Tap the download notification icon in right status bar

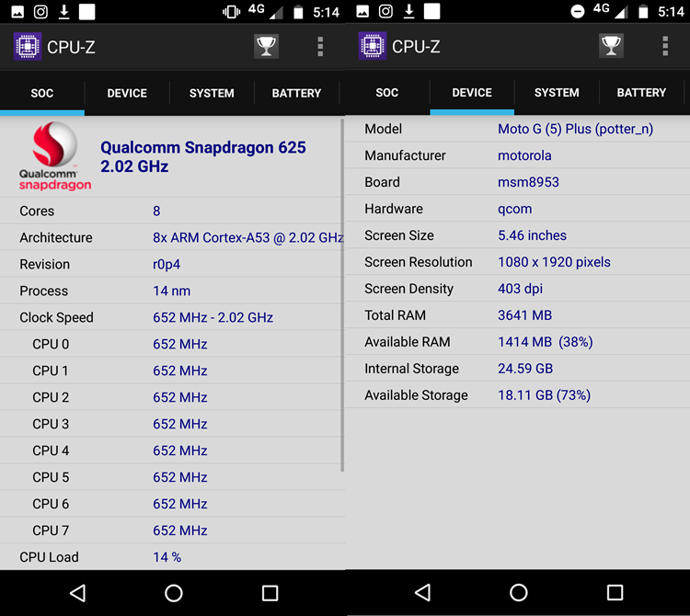409,11
